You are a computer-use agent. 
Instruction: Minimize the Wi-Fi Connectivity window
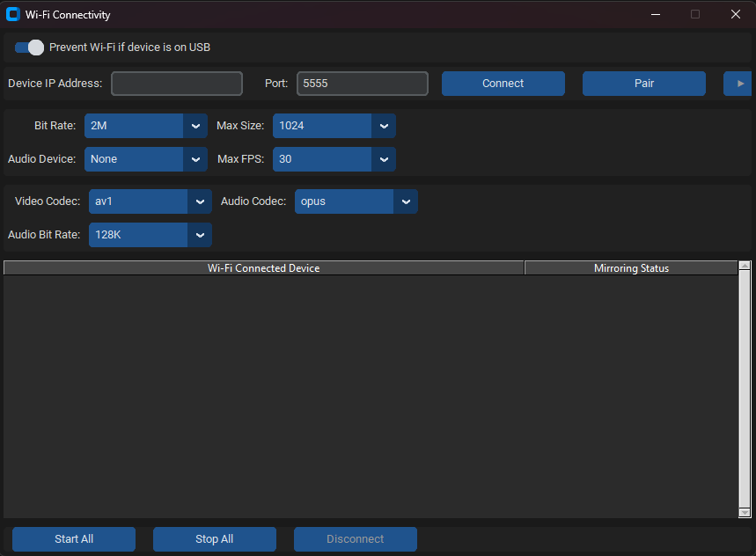(x=656, y=14)
